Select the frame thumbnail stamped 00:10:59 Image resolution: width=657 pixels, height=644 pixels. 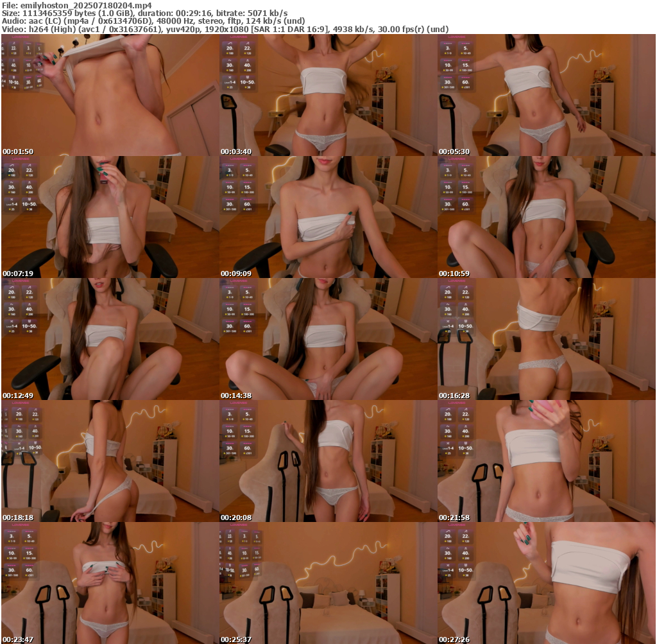tap(547, 217)
